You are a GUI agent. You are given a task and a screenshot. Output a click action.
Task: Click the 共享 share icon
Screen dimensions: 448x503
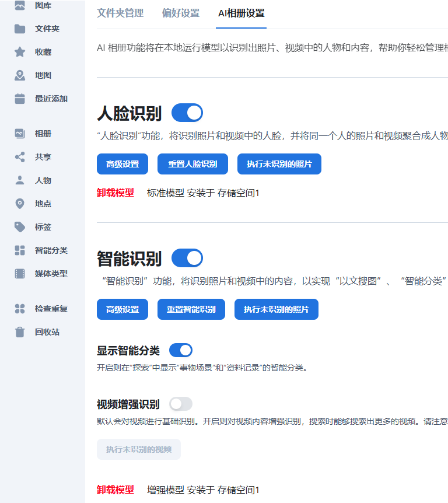tap(20, 157)
